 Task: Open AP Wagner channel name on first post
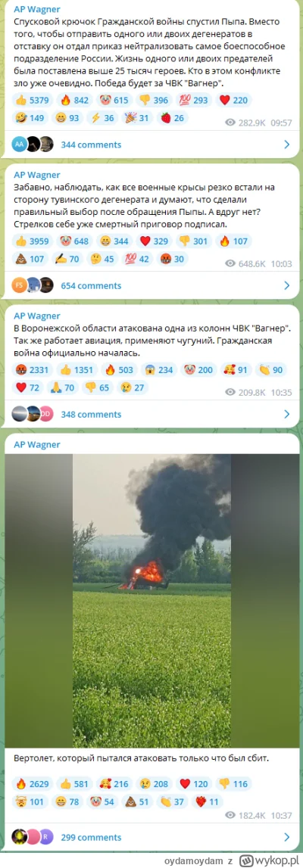click(36, 9)
